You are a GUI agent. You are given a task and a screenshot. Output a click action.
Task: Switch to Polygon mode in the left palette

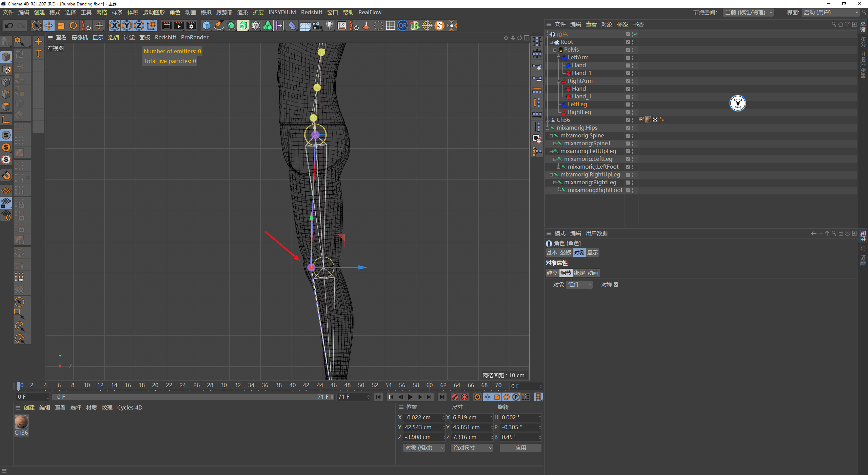click(x=6, y=106)
